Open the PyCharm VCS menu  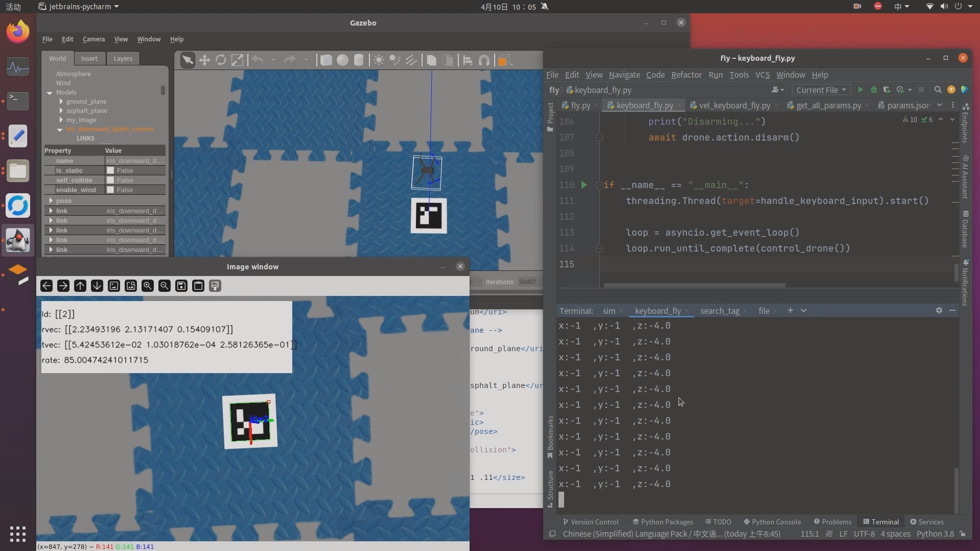tap(762, 75)
